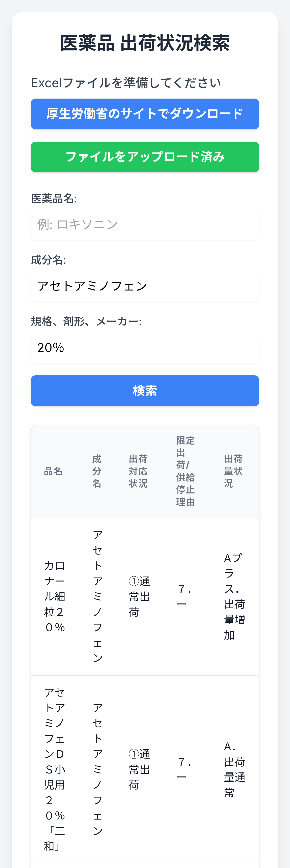Image resolution: width=290 pixels, height=868 pixels.
Task: Click the Excelファイルを準備してください instruction text
Action: pyautogui.click(x=126, y=83)
